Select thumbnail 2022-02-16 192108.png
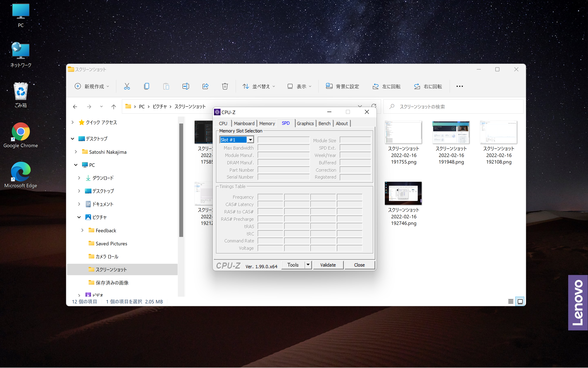The width and height of the screenshot is (588, 368). 499,143
